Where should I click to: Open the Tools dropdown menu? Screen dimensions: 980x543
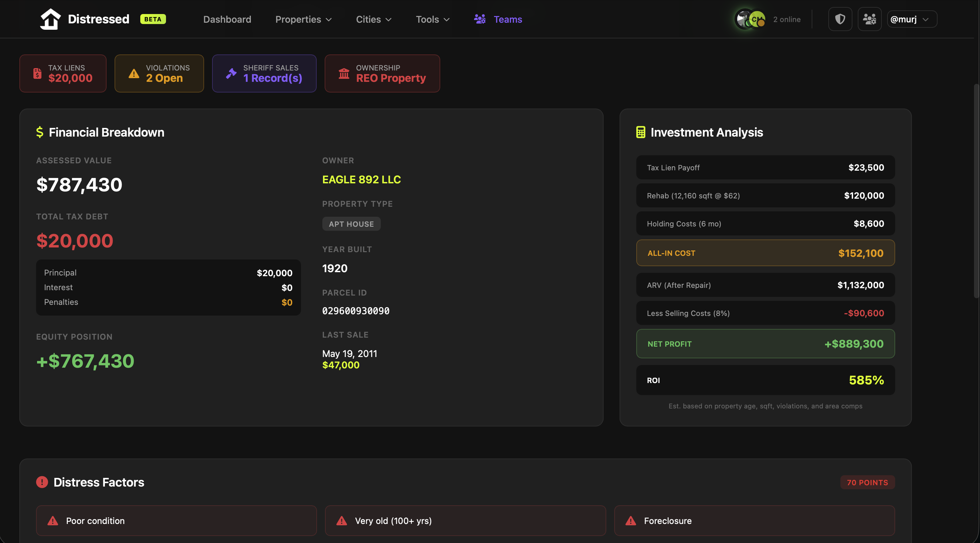433,19
